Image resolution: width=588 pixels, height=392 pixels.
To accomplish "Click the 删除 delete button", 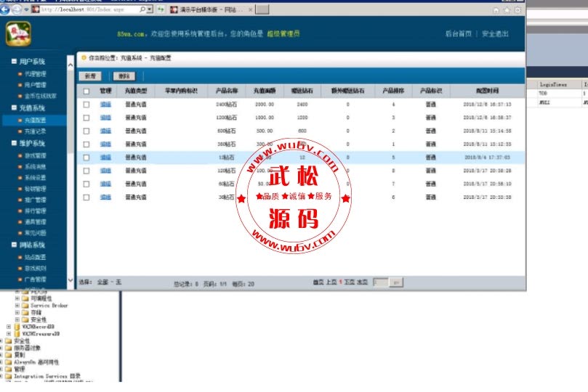I will pyautogui.click(x=124, y=76).
